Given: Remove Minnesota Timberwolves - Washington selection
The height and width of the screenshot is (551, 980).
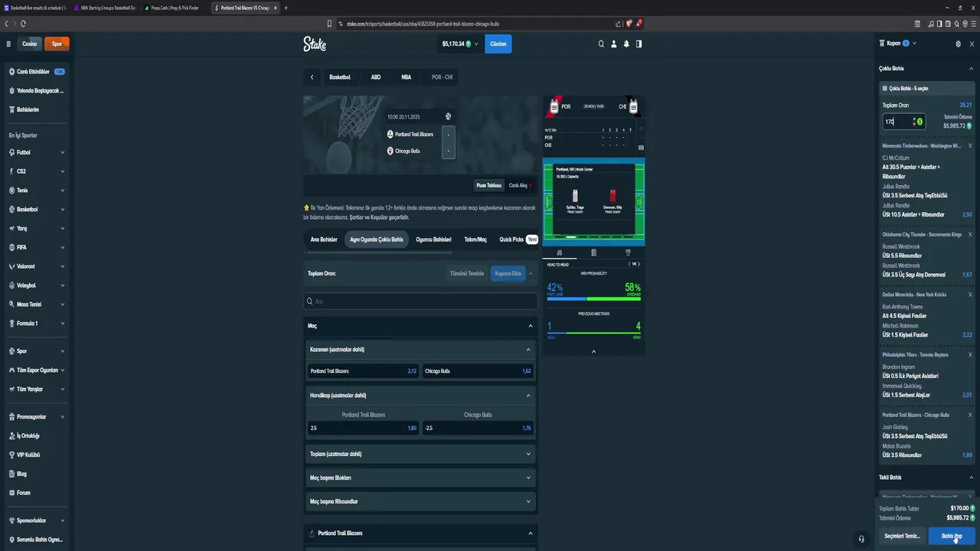Looking at the screenshot, I should click(970, 145).
